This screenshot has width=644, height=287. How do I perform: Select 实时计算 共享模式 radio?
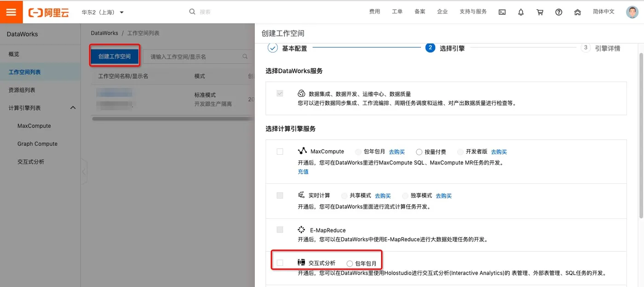pos(344,195)
